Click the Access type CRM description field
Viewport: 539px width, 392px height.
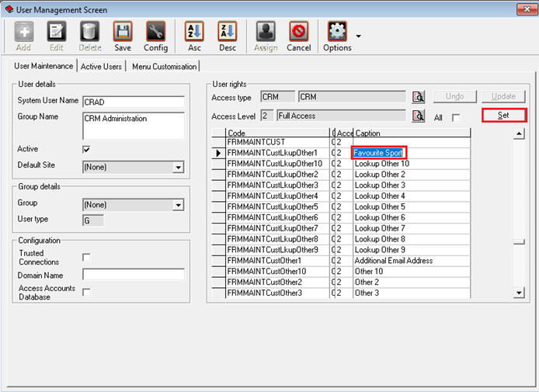point(352,97)
